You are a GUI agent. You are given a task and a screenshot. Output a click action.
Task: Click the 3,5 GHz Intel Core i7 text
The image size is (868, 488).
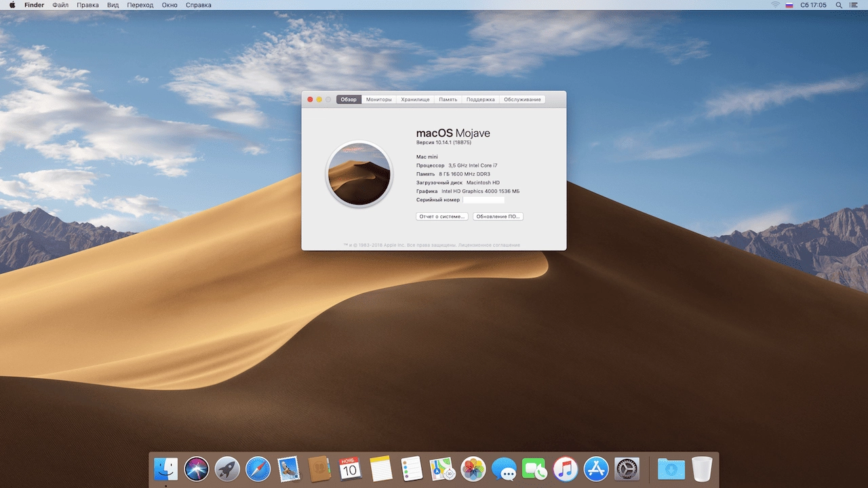click(x=473, y=165)
